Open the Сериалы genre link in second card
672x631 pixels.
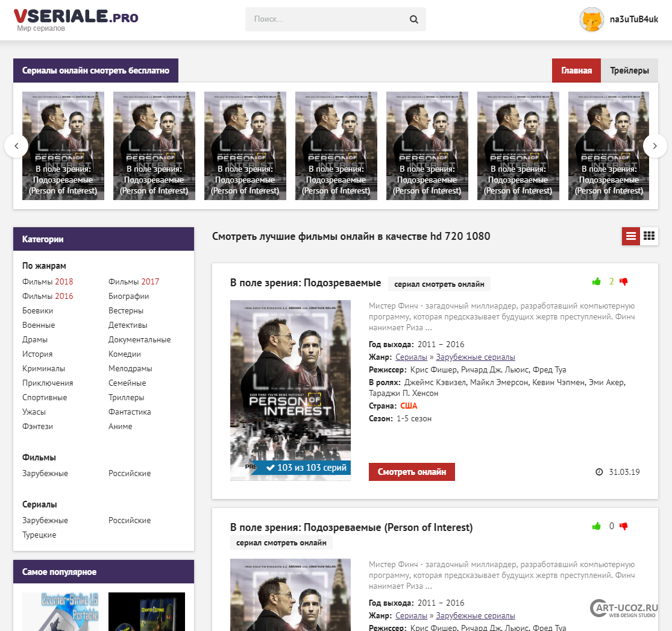pyautogui.click(x=411, y=615)
